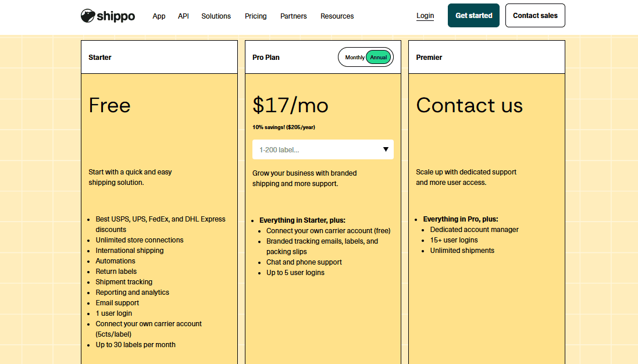
Task: Open the Solutions menu
Action: click(x=216, y=16)
